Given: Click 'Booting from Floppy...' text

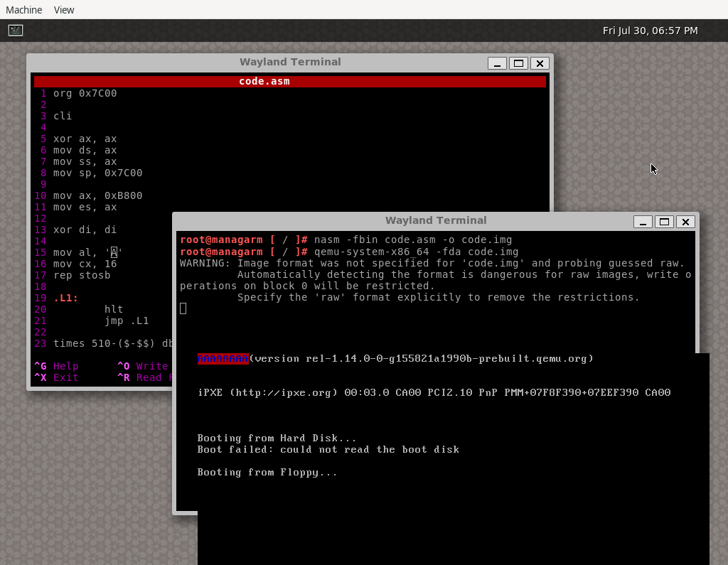Looking at the screenshot, I should 267,473.
